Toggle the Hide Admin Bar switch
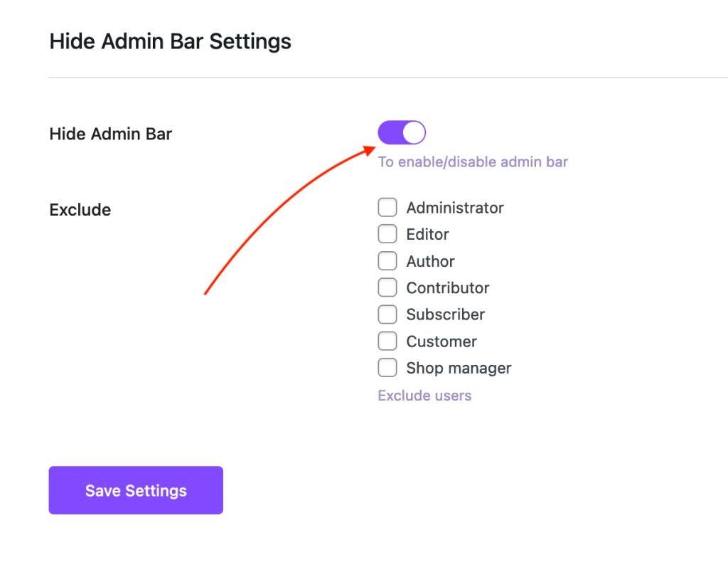The height and width of the screenshot is (577, 728). [x=402, y=132]
